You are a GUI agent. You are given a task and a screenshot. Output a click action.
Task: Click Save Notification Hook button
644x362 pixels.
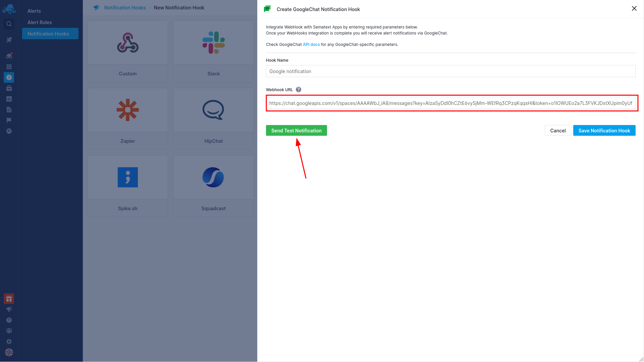coord(604,130)
